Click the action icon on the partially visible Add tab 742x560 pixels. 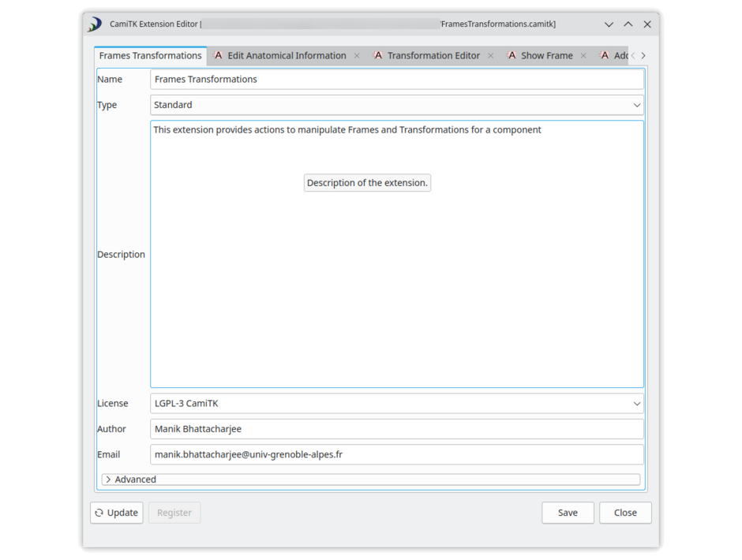[x=604, y=55]
